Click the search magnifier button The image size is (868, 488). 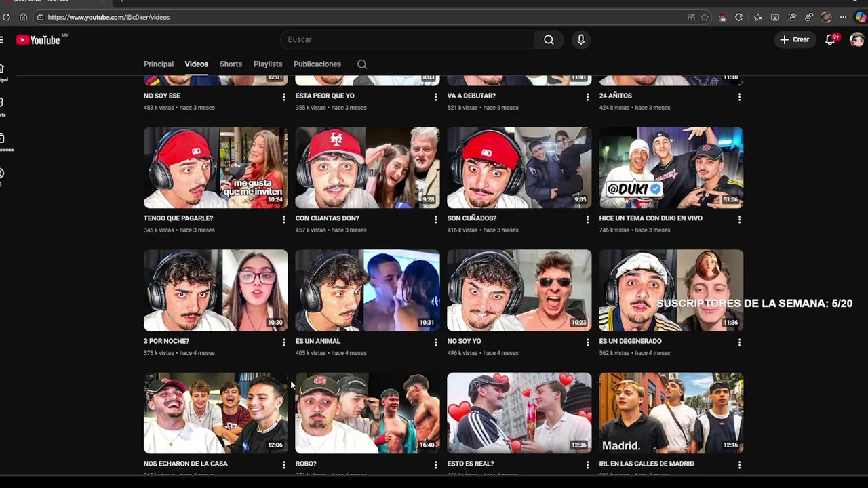(549, 40)
